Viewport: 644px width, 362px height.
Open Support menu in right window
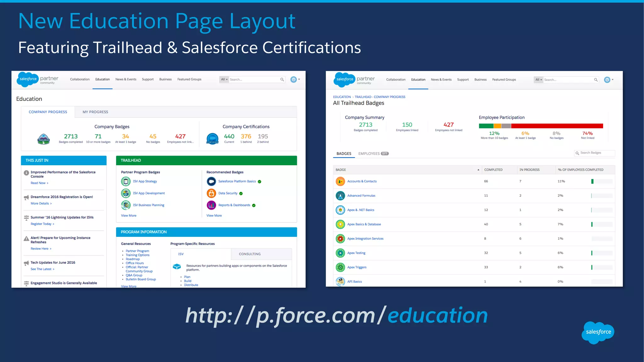463,80
